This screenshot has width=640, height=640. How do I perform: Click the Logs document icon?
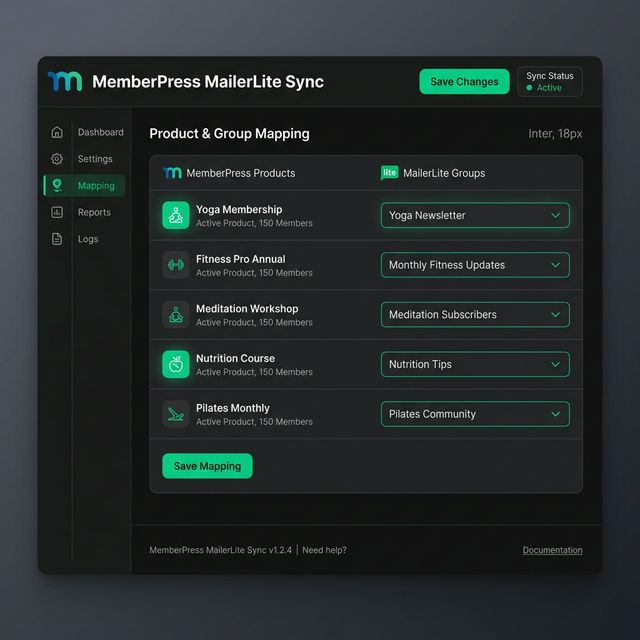click(57, 239)
